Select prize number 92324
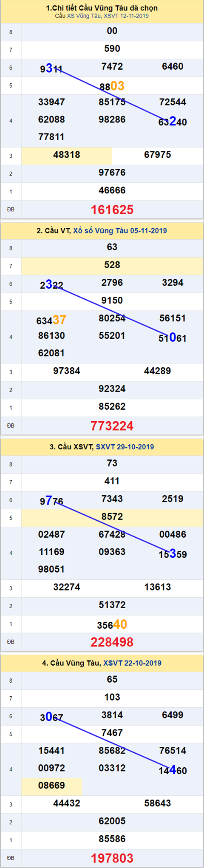The height and width of the screenshot is (868, 204). (x=112, y=389)
